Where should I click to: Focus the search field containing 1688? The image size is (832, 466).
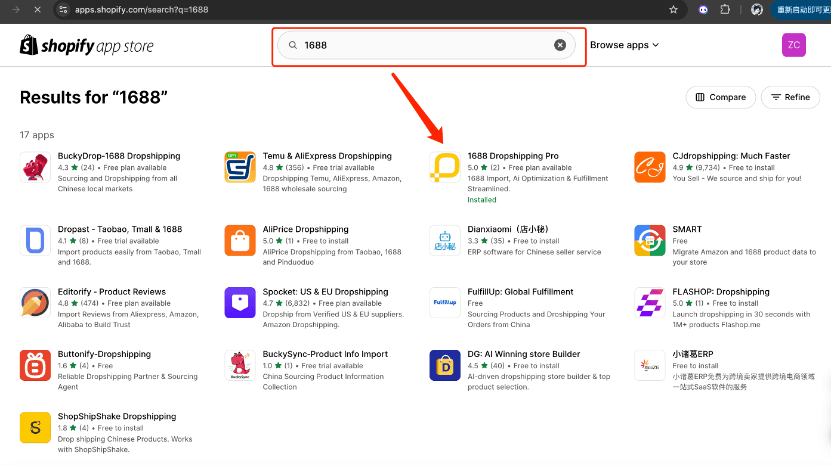427,45
